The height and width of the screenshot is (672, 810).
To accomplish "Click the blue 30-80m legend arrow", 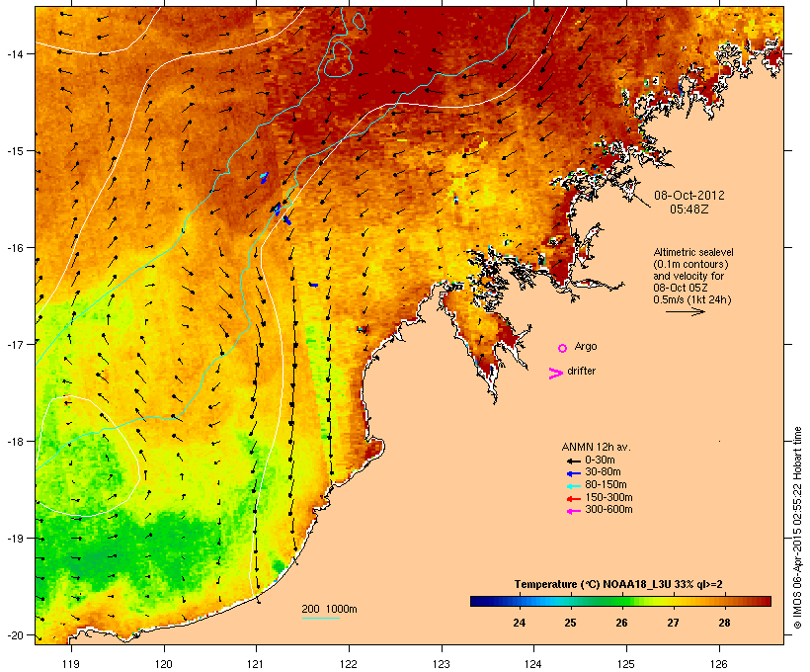I will tap(573, 473).
